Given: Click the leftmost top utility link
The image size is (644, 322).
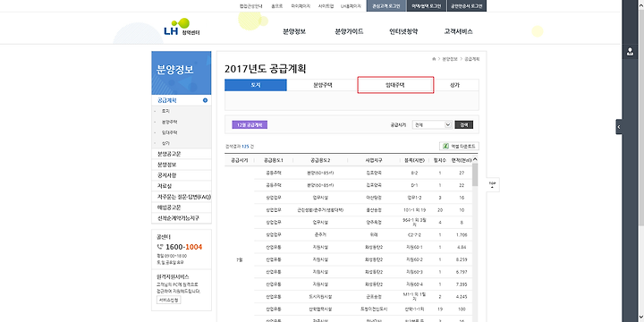Looking at the screenshot, I should pos(250,6).
